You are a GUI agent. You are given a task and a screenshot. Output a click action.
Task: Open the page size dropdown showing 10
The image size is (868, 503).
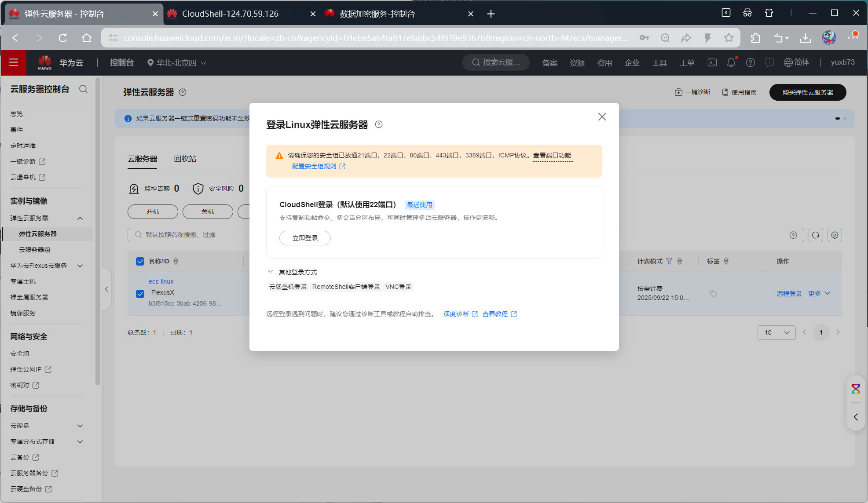776,332
